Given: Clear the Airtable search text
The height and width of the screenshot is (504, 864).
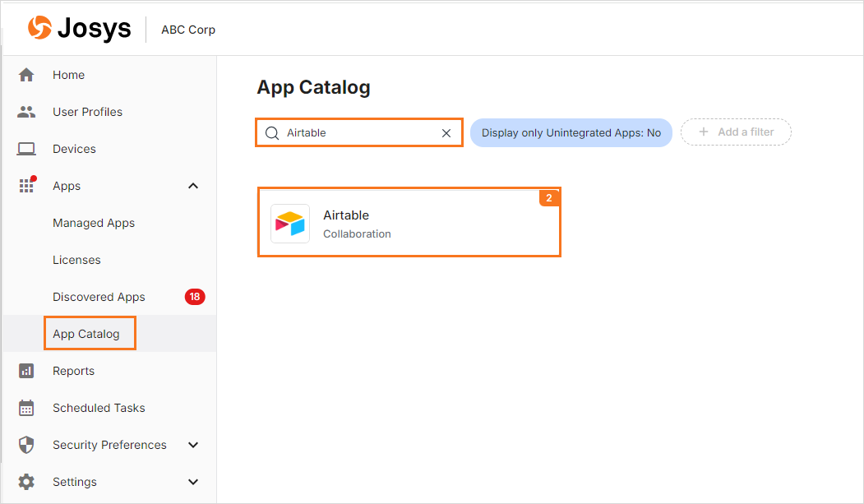Looking at the screenshot, I should [x=446, y=132].
